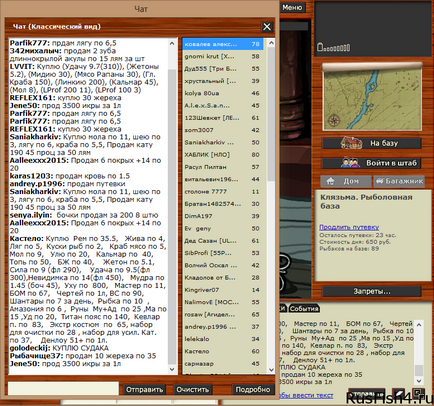
Task: Click LVVIT nickname in chat messages
Action: (x=22, y=66)
